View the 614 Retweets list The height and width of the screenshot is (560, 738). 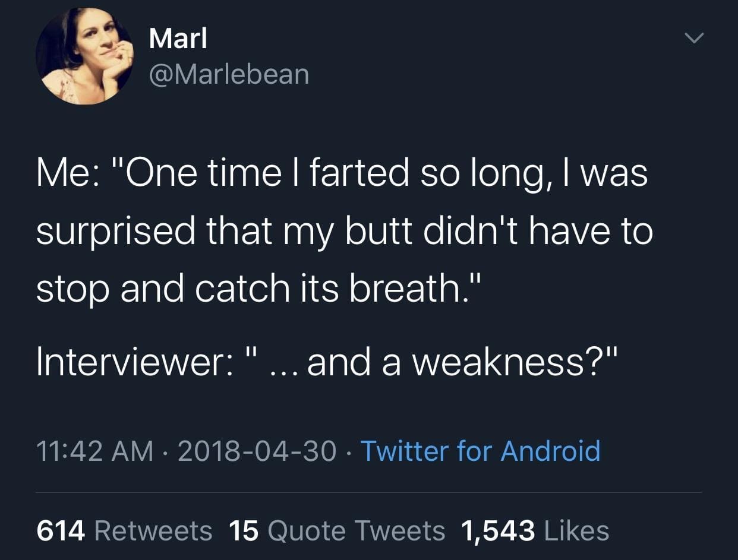(x=125, y=530)
